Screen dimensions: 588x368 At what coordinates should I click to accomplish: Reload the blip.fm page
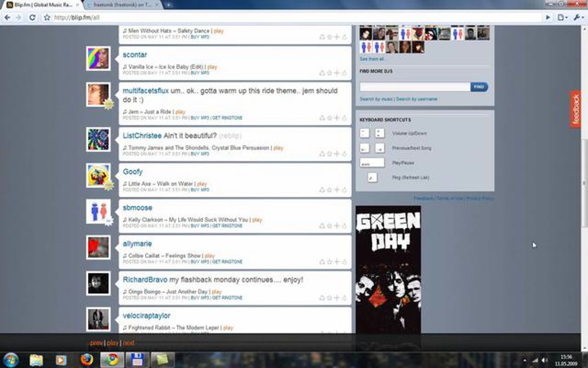click(x=32, y=17)
